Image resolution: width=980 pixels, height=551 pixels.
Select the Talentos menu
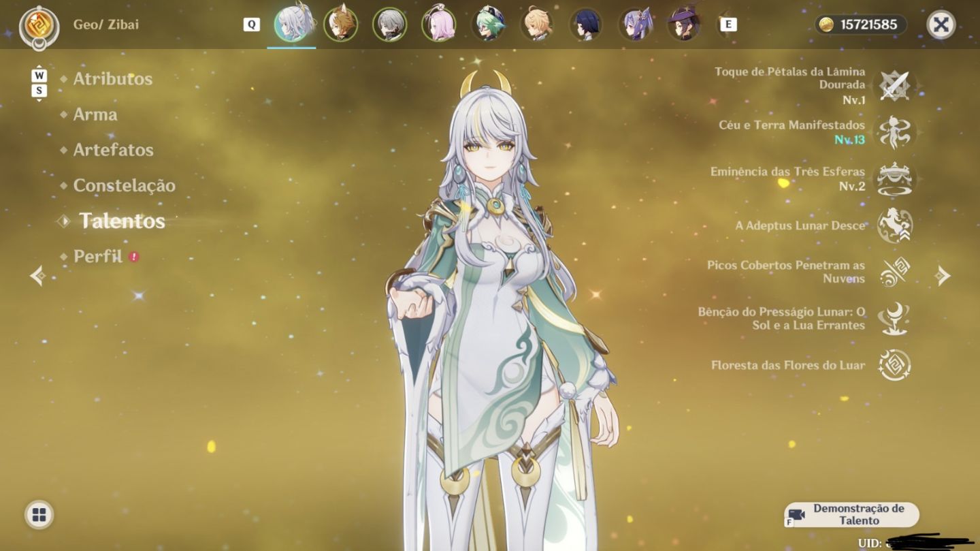(122, 221)
